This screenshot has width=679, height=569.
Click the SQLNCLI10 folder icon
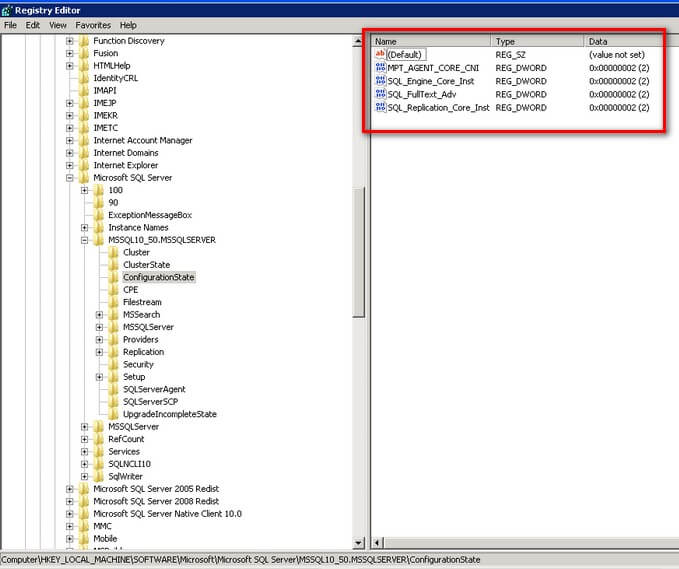pyautogui.click(x=98, y=464)
